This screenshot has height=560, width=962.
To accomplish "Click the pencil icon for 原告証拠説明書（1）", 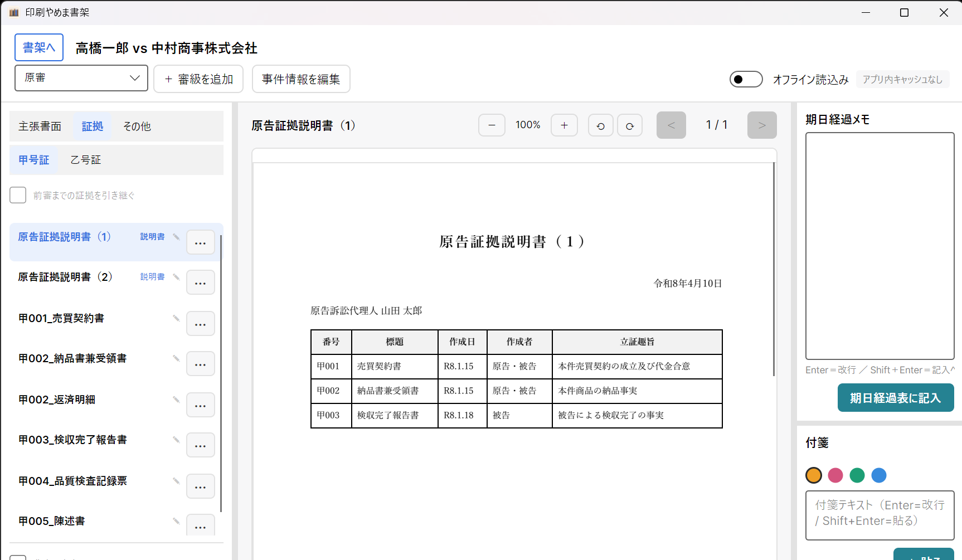I will 176,237.
